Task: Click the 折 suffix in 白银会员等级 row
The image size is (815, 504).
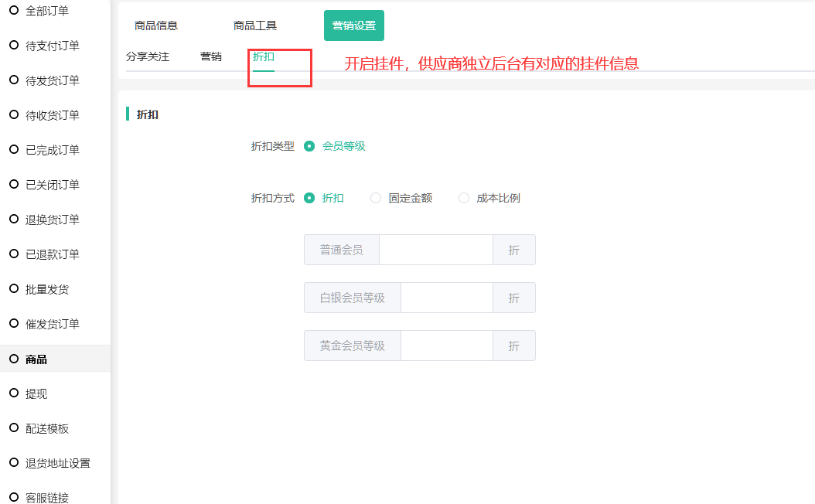Action: tap(514, 298)
